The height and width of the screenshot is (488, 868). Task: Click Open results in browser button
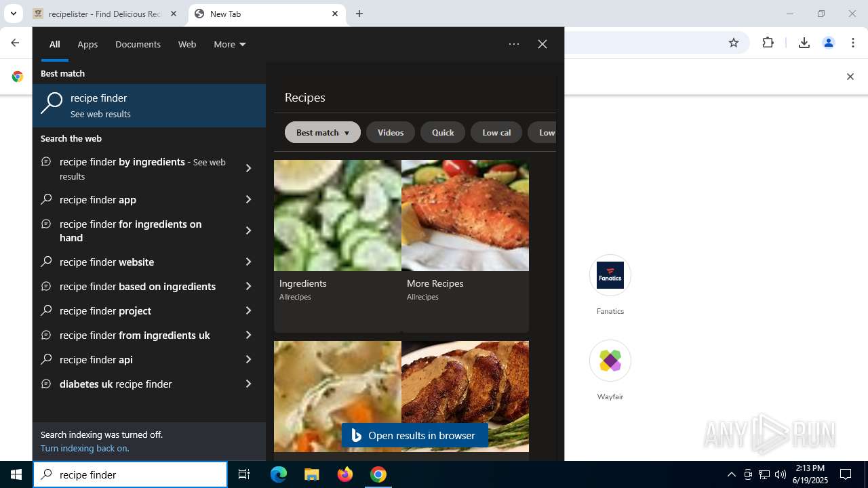[x=414, y=435]
